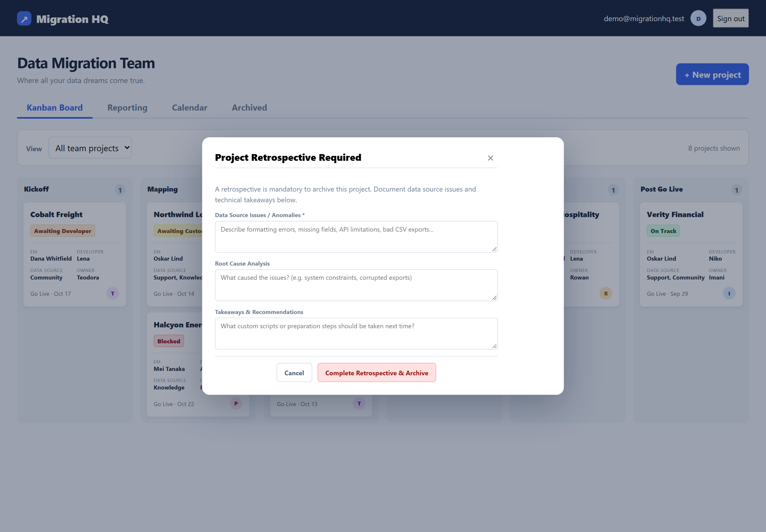Click the R avatar on Hospitality card
766x532 pixels.
pos(606,293)
